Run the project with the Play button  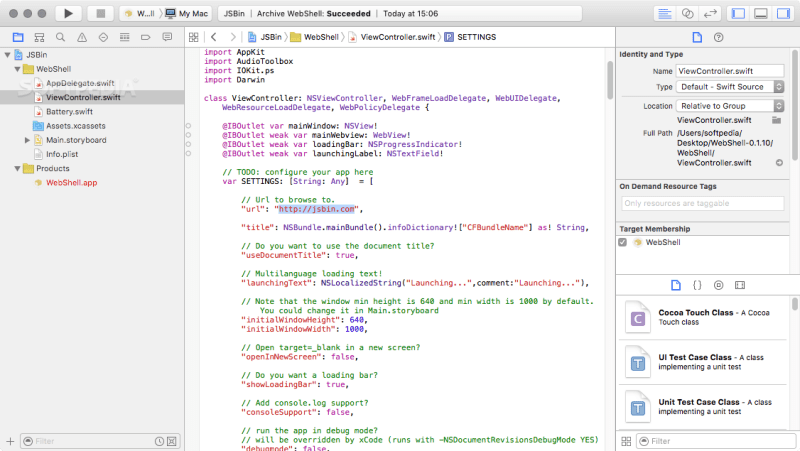click(68, 14)
